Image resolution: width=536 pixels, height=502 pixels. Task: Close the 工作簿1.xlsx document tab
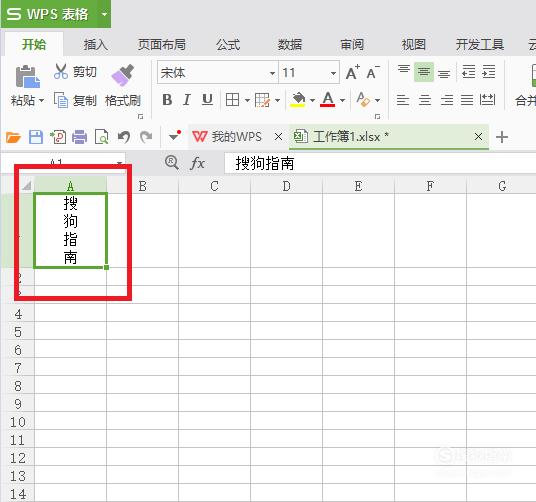[x=478, y=137]
